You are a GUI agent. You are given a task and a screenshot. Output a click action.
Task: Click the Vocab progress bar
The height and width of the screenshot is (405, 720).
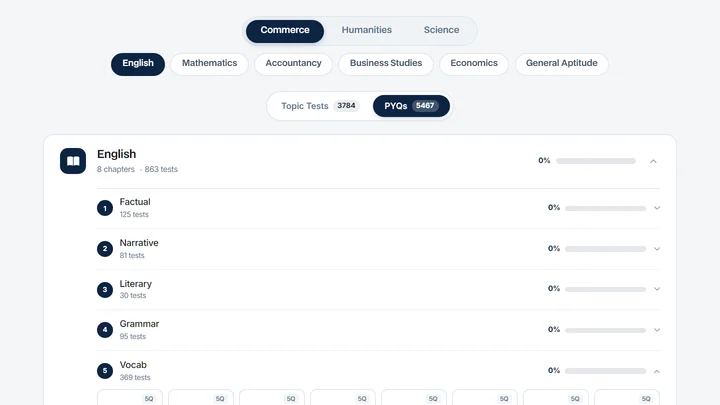pos(605,371)
